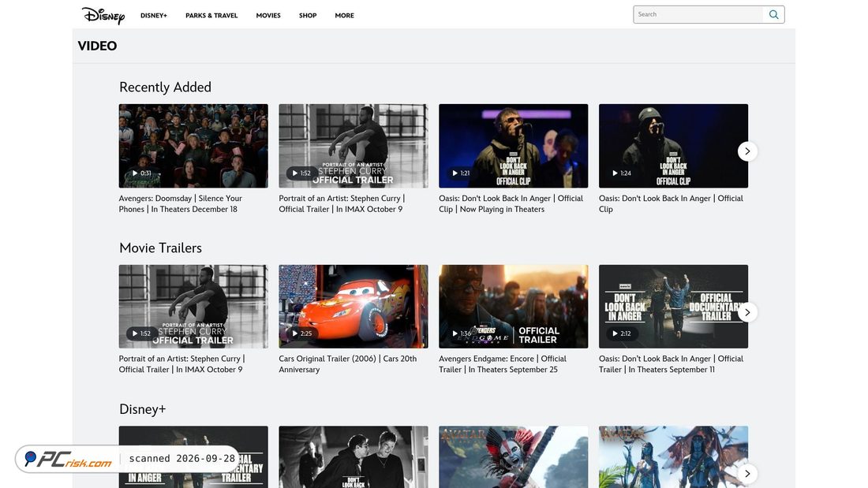Viewport: 868px width, 488px height.
Task: Click the search magnifier icon
Action: 773,14
